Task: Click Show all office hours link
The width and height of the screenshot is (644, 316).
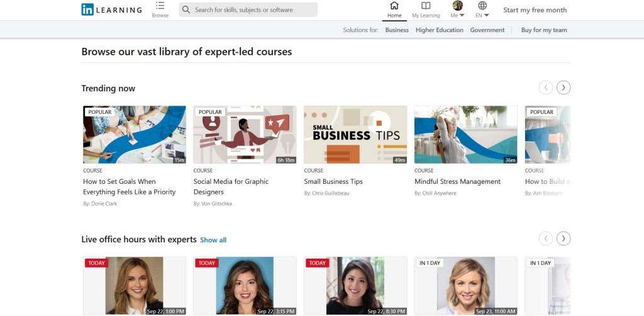Action: pos(213,240)
